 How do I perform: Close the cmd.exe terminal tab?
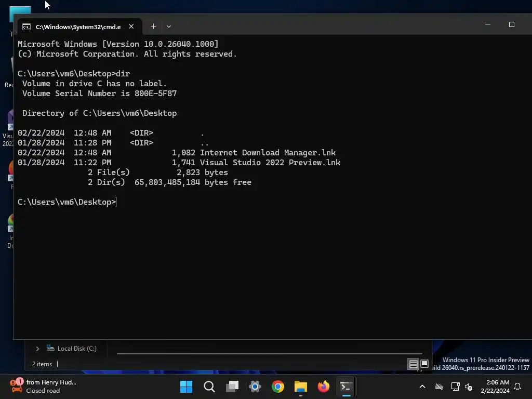tap(131, 26)
